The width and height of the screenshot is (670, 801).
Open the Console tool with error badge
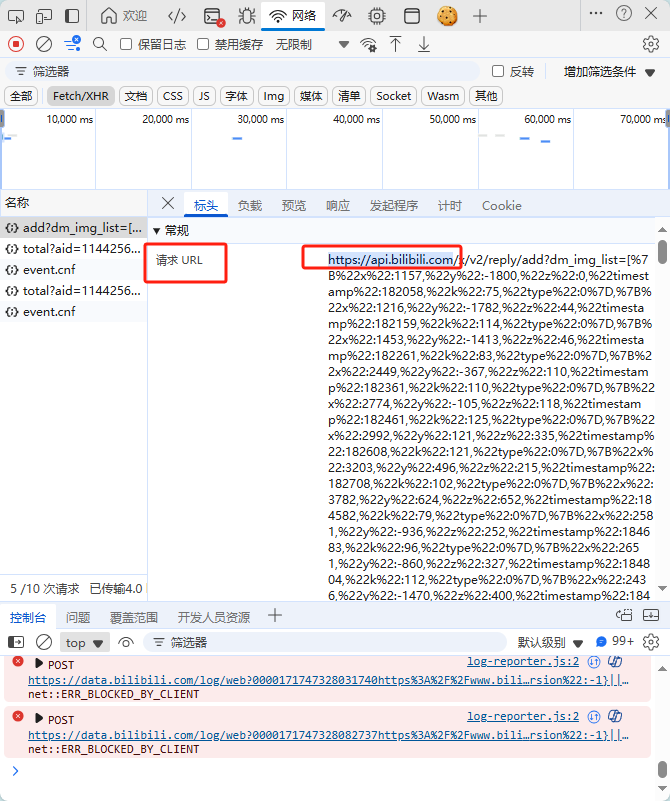coord(213,16)
